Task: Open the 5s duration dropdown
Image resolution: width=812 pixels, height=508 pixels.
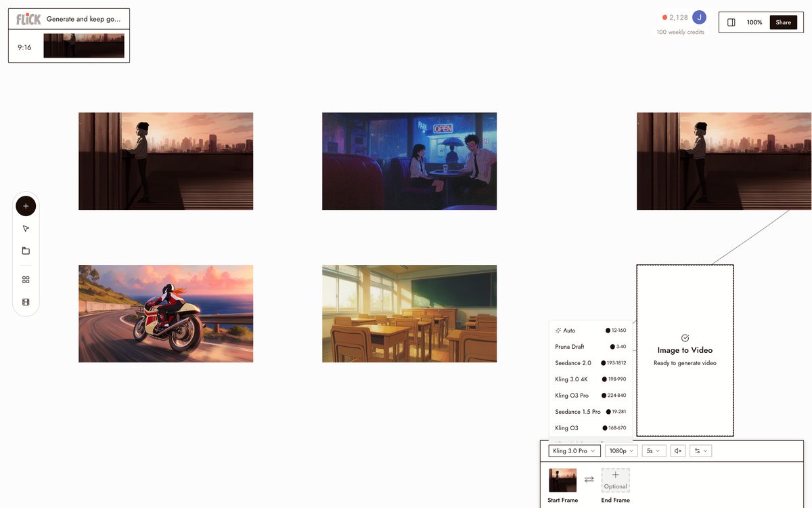Action: (654, 451)
